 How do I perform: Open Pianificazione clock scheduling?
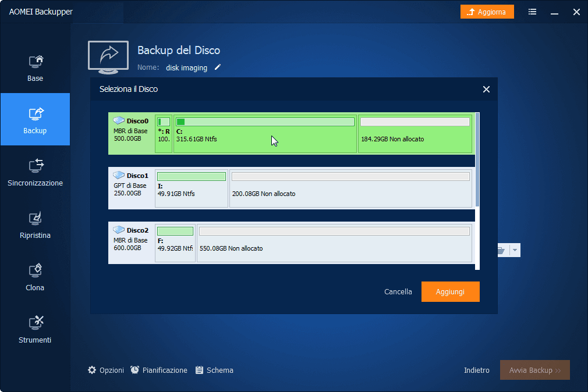pyautogui.click(x=158, y=370)
